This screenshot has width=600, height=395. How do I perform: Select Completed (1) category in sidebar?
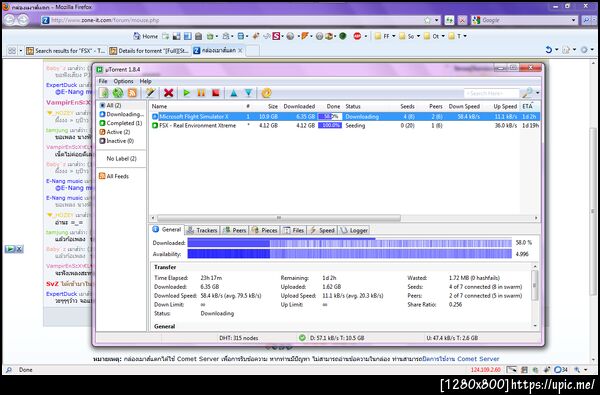pyautogui.click(x=121, y=123)
